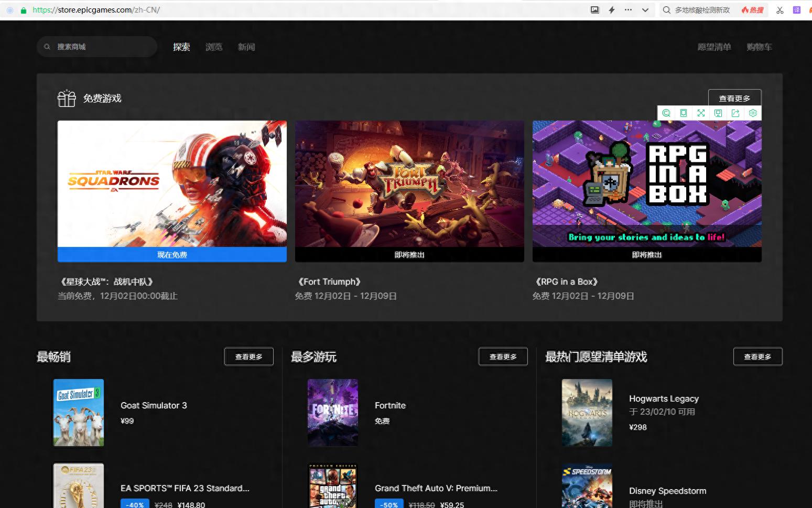Open the green gear settings icon

pos(753,113)
